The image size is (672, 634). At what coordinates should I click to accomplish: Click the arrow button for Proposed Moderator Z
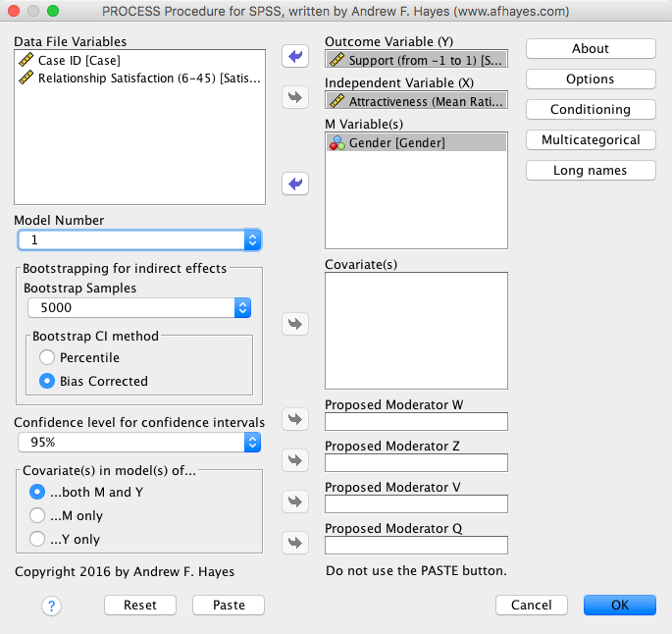pos(294,460)
